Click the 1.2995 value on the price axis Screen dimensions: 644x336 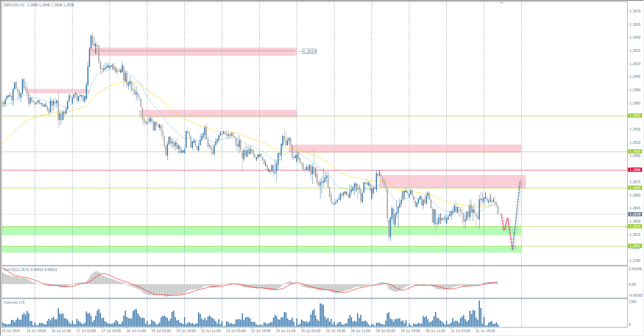635,77
